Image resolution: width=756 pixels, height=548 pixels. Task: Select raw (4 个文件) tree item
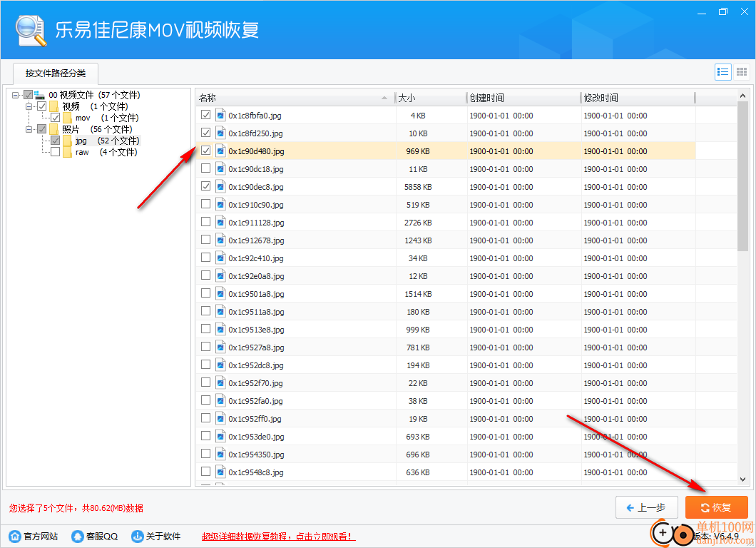click(x=106, y=152)
